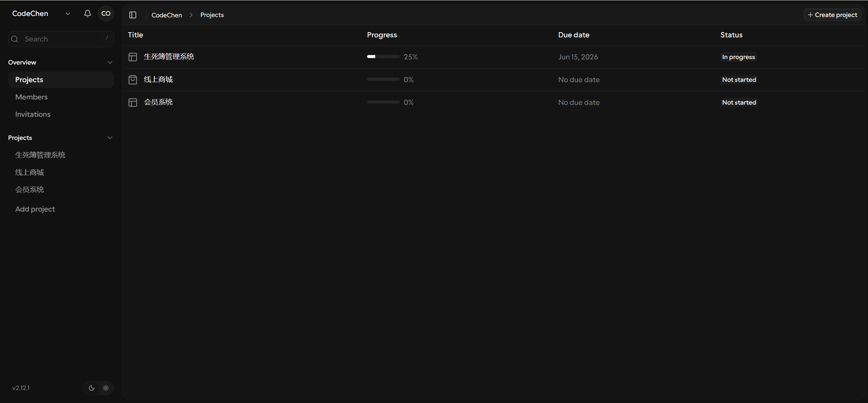The width and height of the screenshot is (868, 403).
Task: Open the CodeChen workspace dropdown
Action: tap(41, 14)
